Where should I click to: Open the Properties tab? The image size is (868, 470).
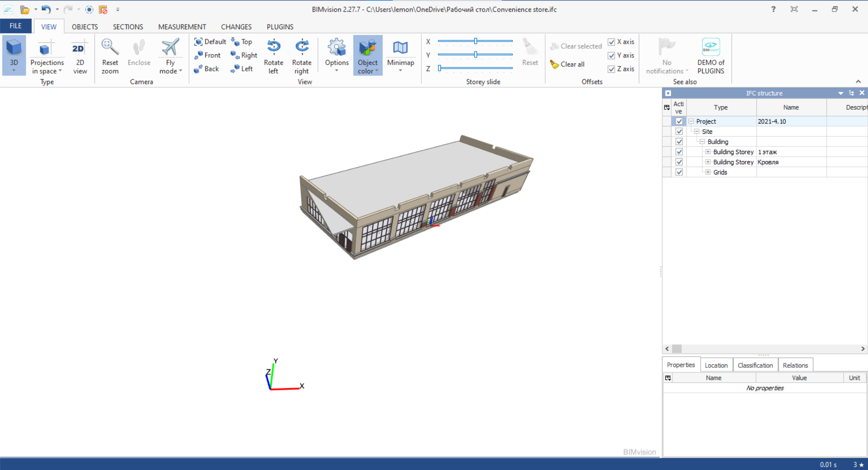[x=681, y=365]
